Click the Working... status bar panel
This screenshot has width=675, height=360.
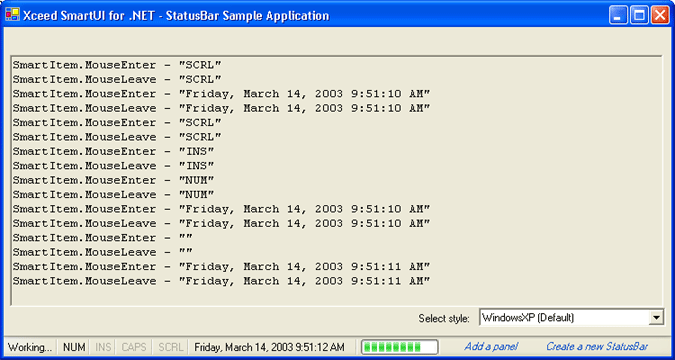[x=30, y=347]
